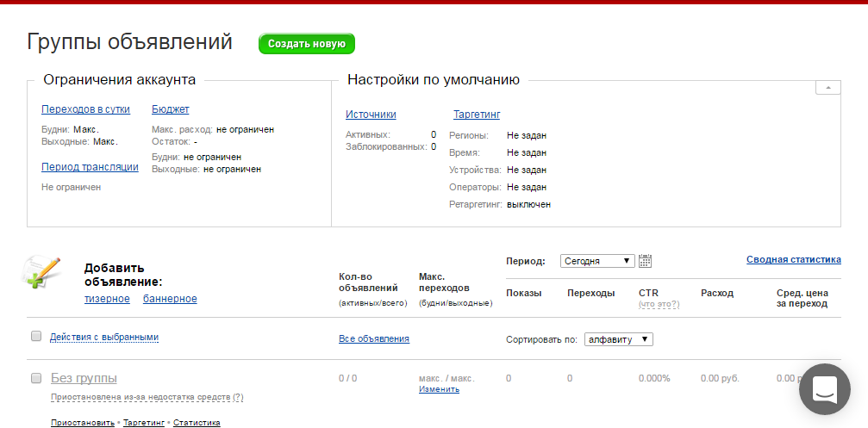The width and height of the screenshot is (868, 428).
Task: Open Таргетинг for the Без группы row
Action: (x=144, y=423)
